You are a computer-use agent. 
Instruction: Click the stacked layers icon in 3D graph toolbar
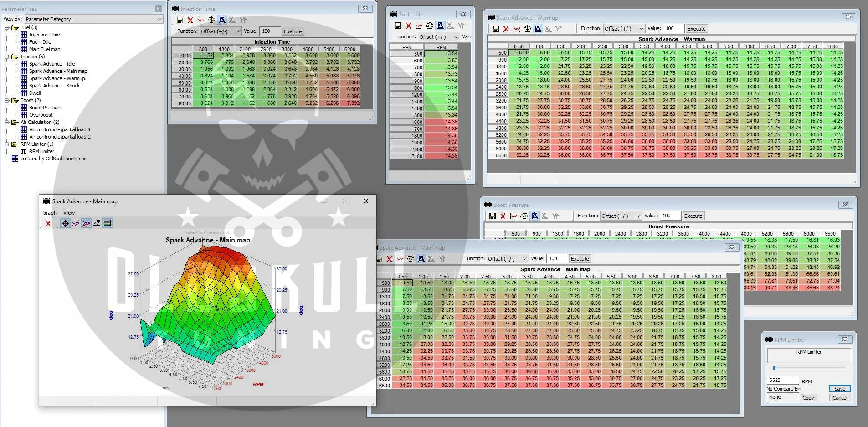pos(97,223)
